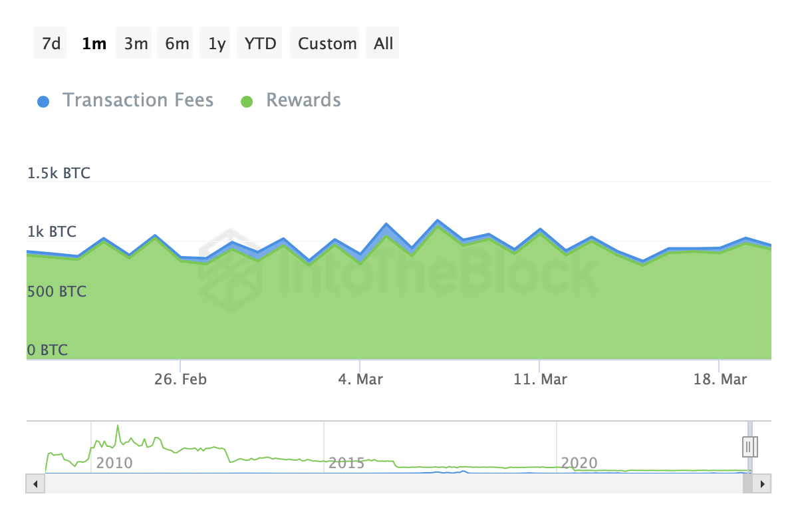The width and height of the screenshot is (798, 532).
Task: Choose the 3m time range
Action: coord(136,43)
